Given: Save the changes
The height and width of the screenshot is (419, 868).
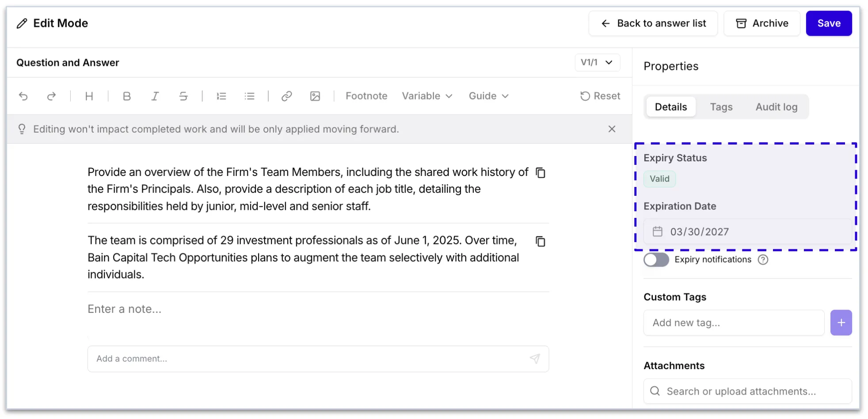Looking at the screenshot, I should pos(829,23).
